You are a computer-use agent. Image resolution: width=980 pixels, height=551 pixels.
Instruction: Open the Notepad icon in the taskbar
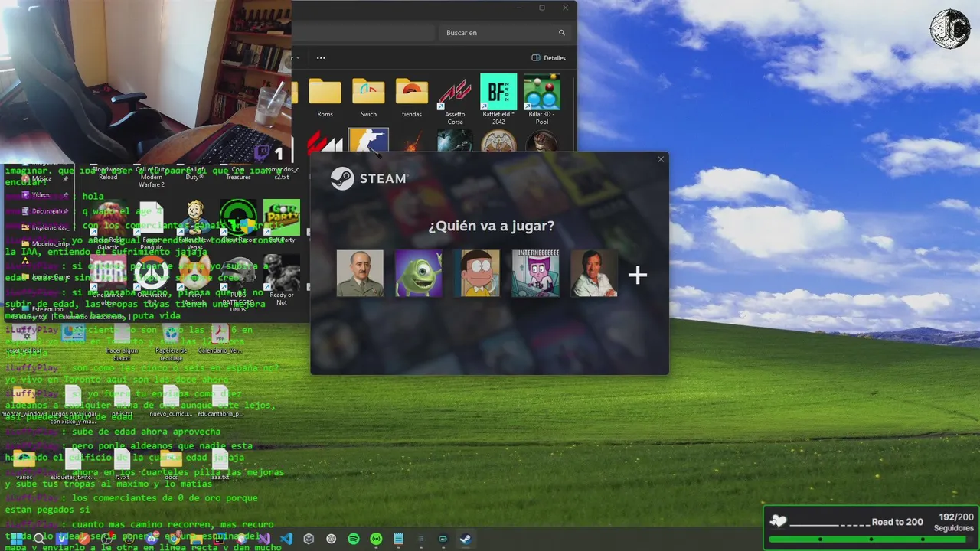click(398, 539)
